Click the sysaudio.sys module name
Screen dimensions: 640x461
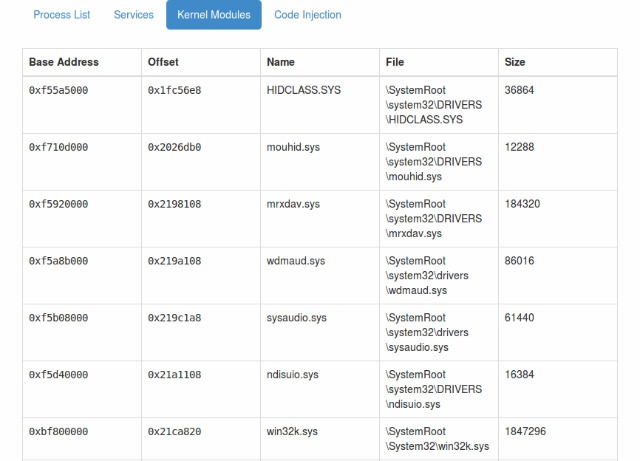297,317
